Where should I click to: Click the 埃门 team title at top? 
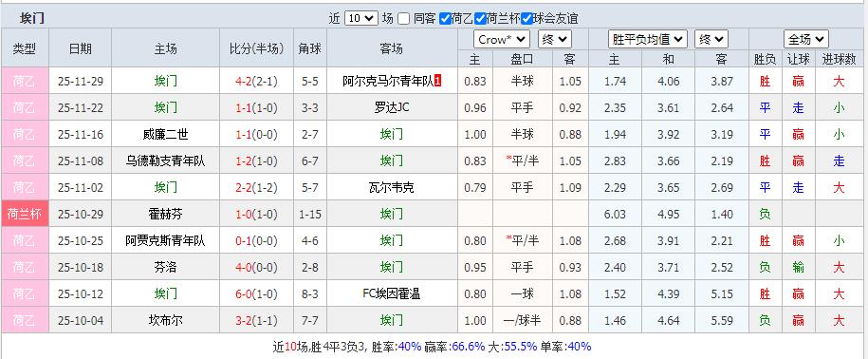(32, 18)
